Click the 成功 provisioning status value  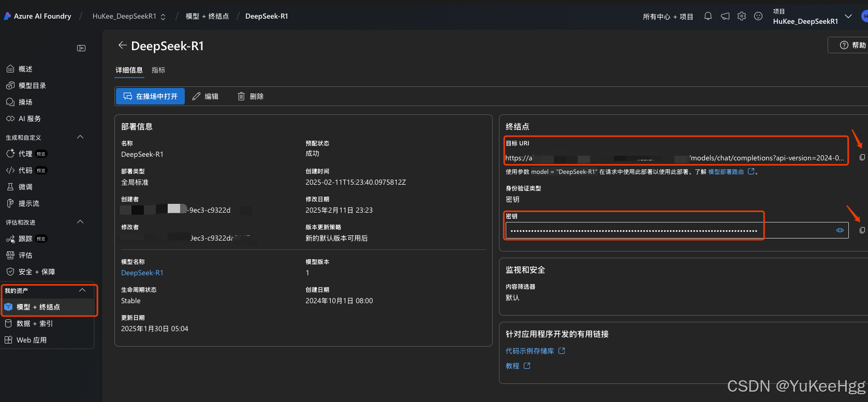coord(312,154)
